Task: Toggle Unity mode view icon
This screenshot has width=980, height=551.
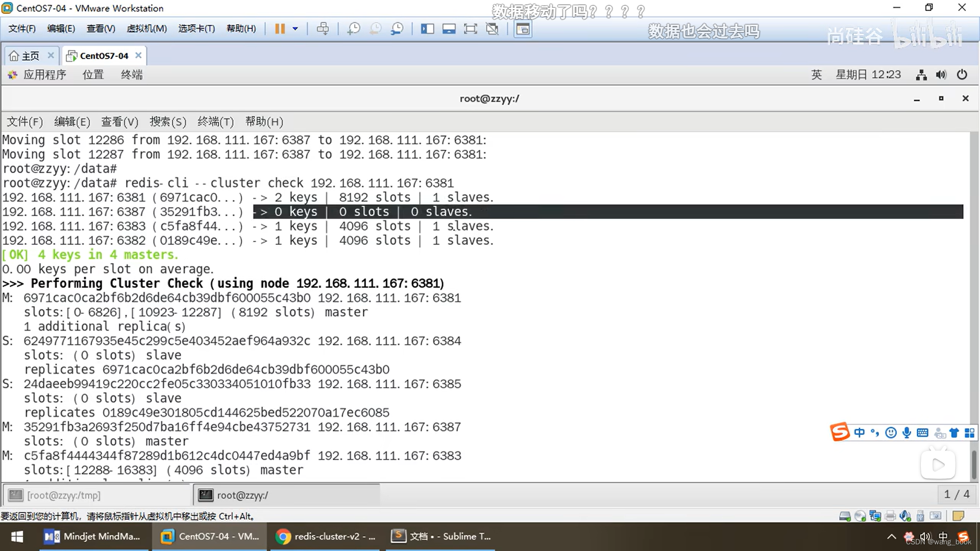Action: (492, 29)
